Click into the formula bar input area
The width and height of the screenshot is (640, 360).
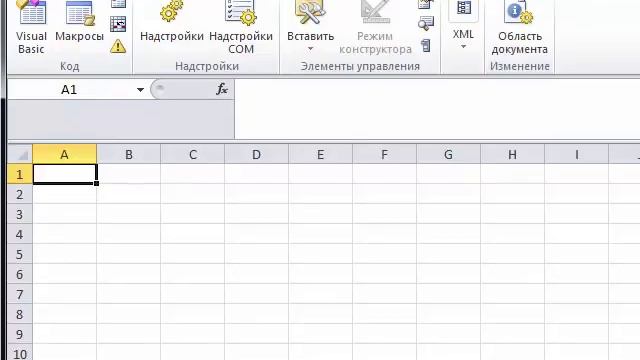[437, 109]
